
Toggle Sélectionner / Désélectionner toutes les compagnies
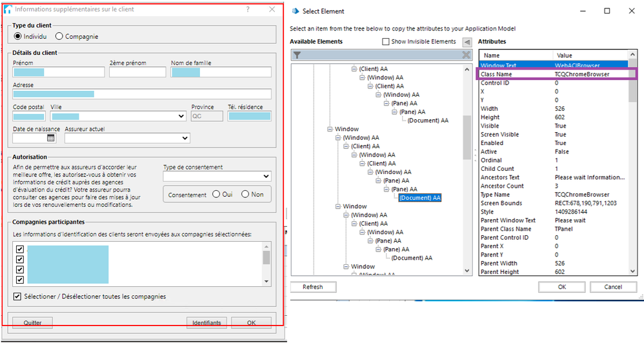[17, 297]
